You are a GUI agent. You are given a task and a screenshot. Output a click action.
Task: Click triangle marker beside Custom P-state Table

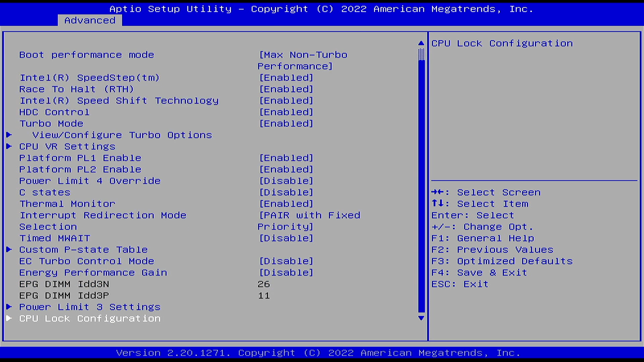coord(9,249)
